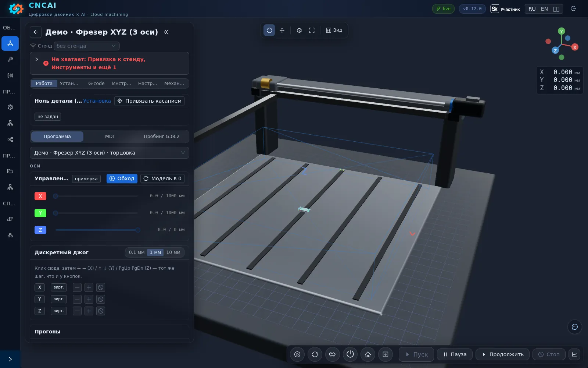Click the power icon in bottom toolbar
This screenshot has width=588, height=368.
coord(350,354)
